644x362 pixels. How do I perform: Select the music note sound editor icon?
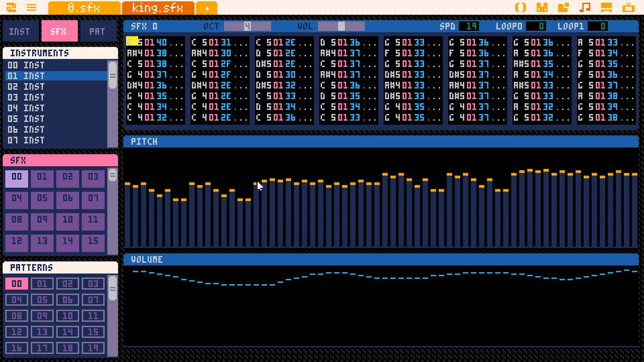pos(585,7)
